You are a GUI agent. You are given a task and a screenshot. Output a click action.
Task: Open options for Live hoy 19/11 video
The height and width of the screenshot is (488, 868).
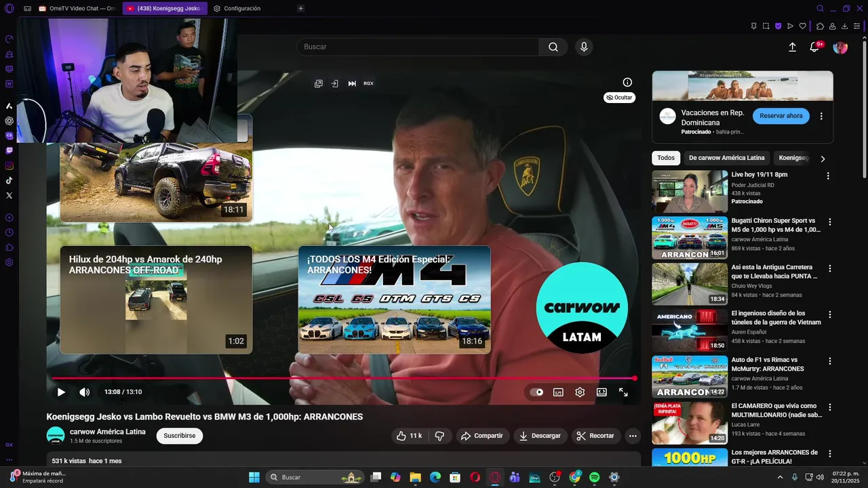(828, 176)
